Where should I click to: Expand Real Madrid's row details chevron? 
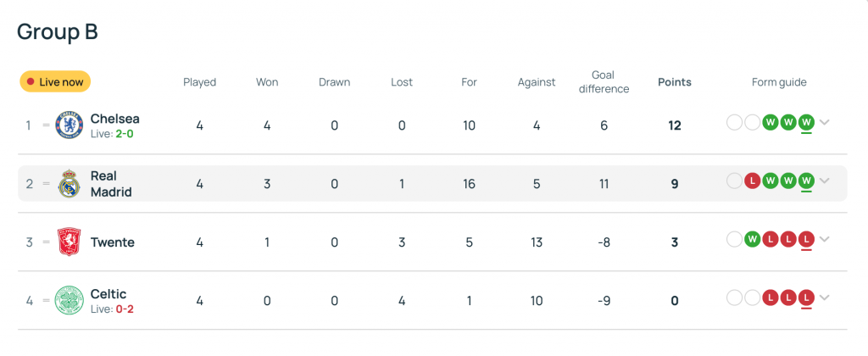pos(825,181)
